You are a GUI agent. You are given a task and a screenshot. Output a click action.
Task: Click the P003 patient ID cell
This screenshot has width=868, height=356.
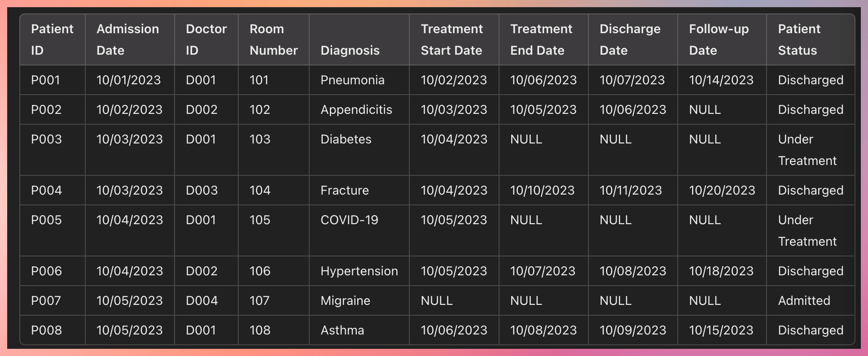pyautogui.click(x=46, y=139)
